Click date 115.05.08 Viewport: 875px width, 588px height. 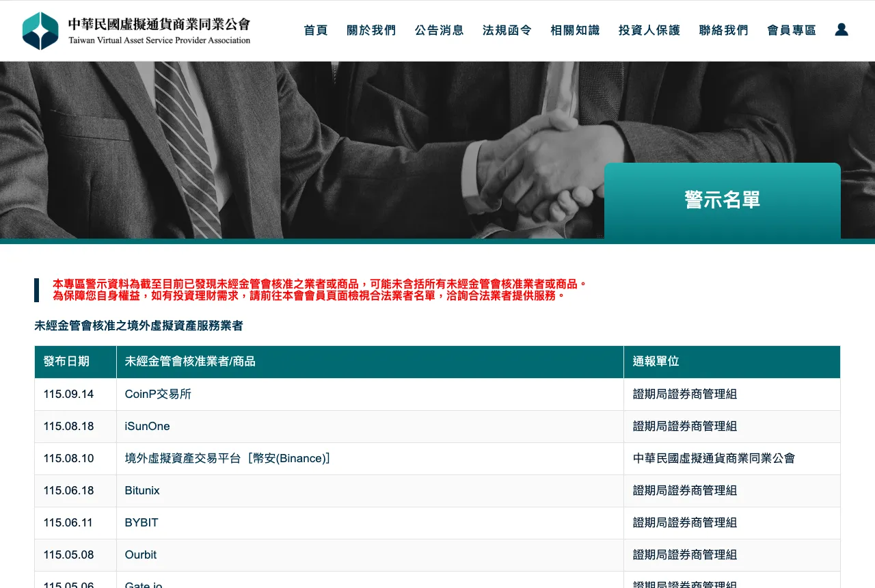(68, 554)
